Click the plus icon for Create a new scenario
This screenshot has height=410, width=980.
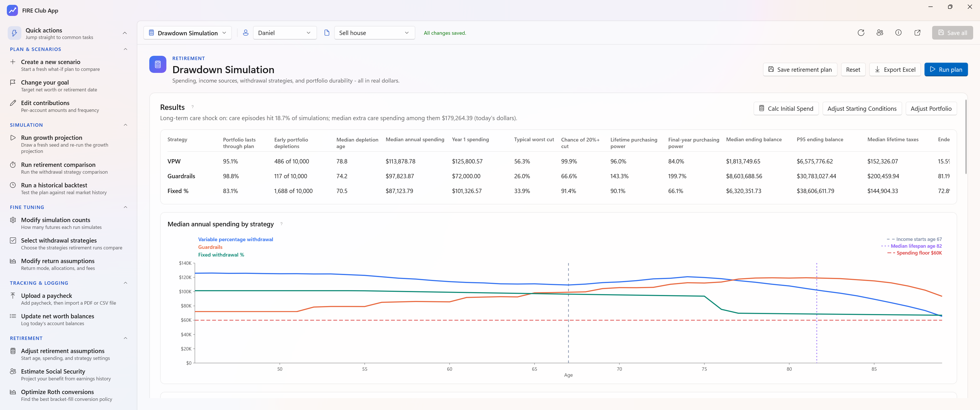coord(13,61)
